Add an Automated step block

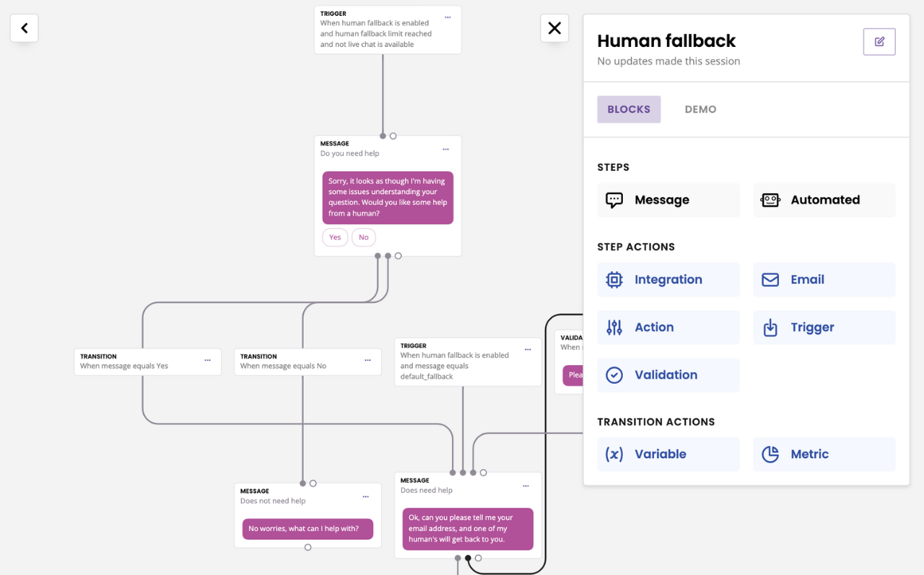(824, 200)
